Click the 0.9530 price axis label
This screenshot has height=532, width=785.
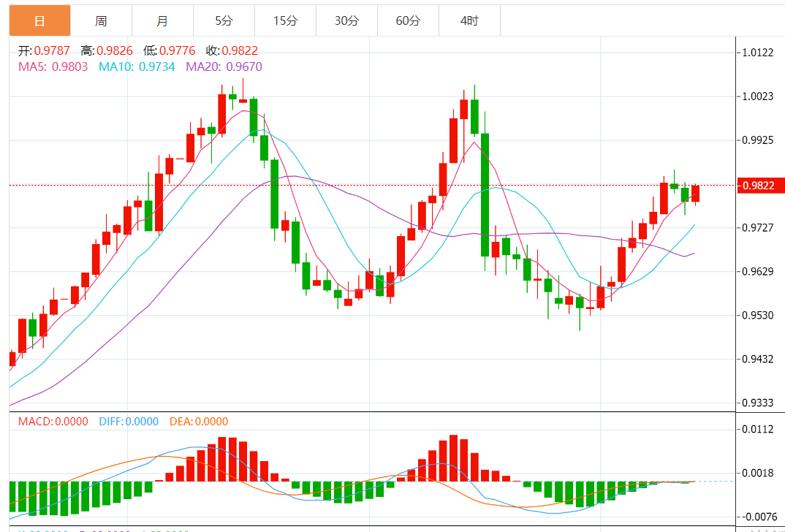759,315
